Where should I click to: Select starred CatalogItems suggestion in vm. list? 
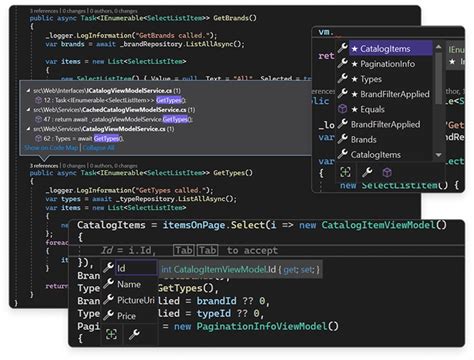(391, 49)
